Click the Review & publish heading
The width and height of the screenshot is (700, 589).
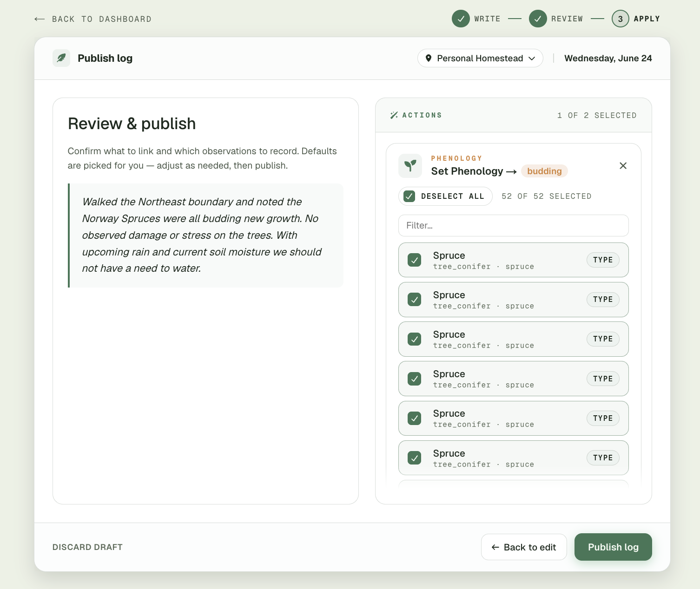pos(132,124)
